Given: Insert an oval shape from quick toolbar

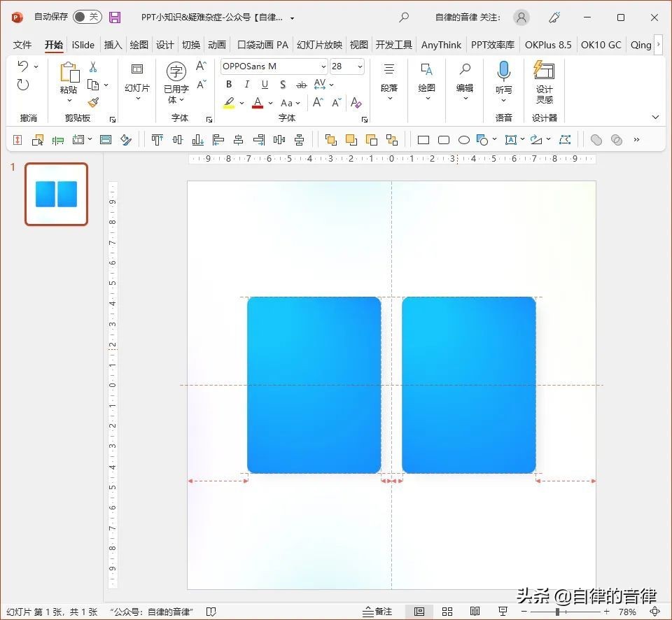Looking at the screenshot, I should click(x=463, y=140).
